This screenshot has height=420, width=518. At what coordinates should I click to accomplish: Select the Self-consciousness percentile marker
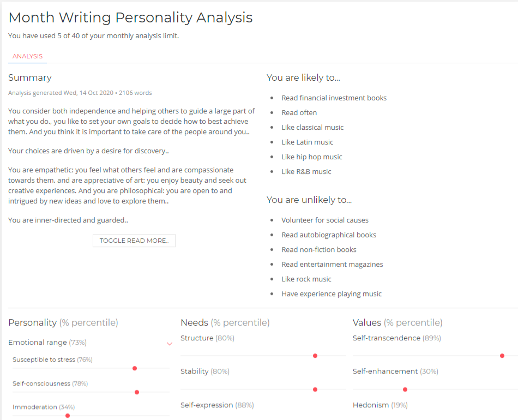(x=136, y=392)
